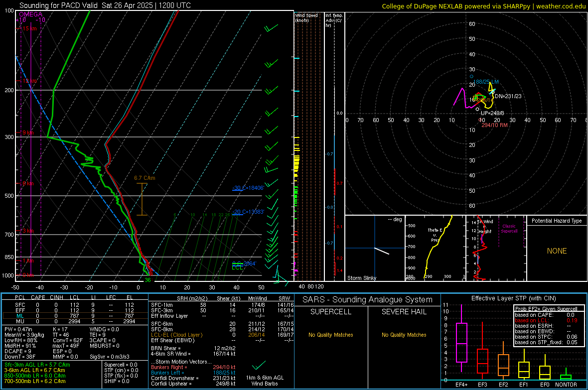Click 'PW = 0.47in' value
The width and height of the screenshot is (588, 390).
(x=18, y=329)
